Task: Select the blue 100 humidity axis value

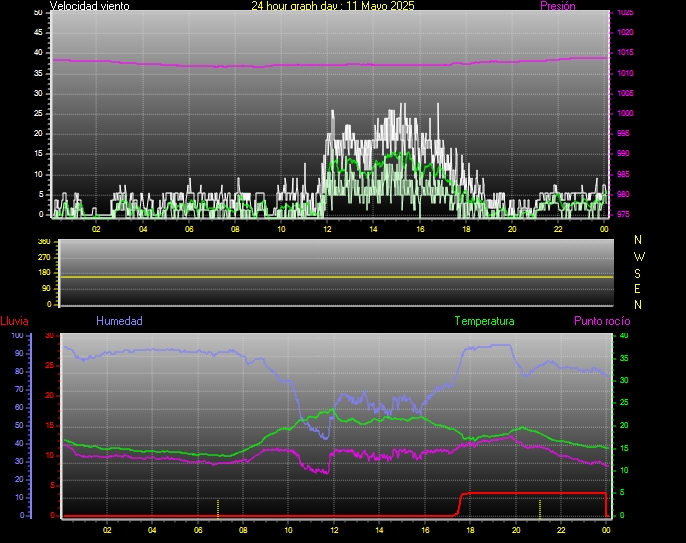Action: pos(17,336)
